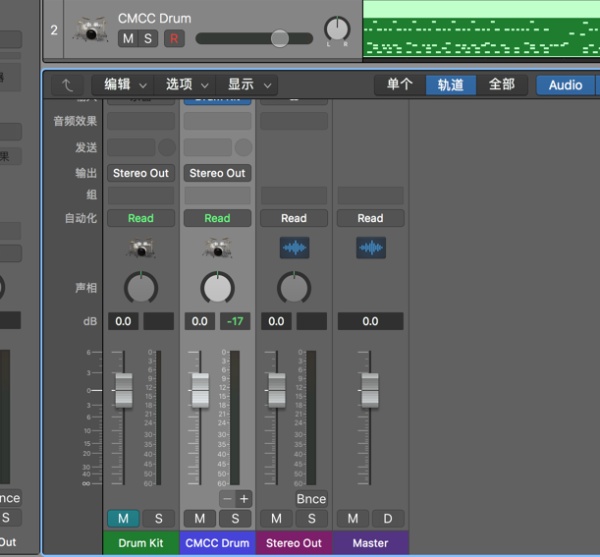Click the CMCC Drum track drum kit icon
The height and width of the screenshot is (557, 600).
tap(90, 29)
